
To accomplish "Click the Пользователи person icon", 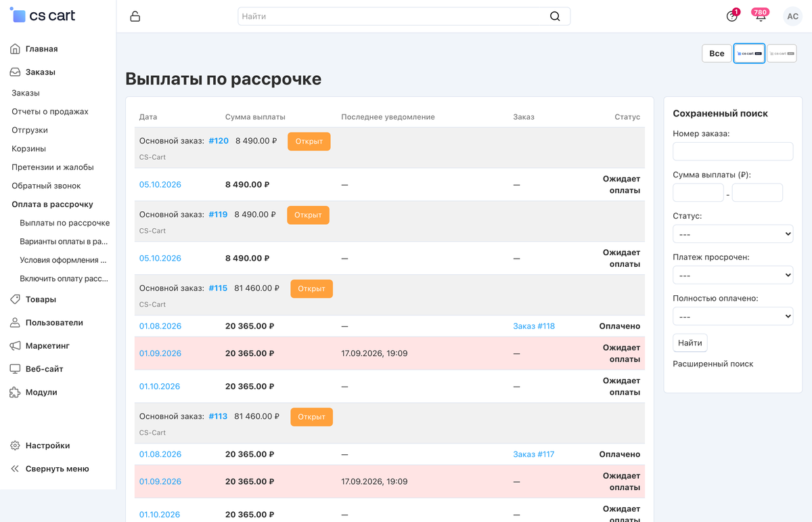I will tap(15, 322).
